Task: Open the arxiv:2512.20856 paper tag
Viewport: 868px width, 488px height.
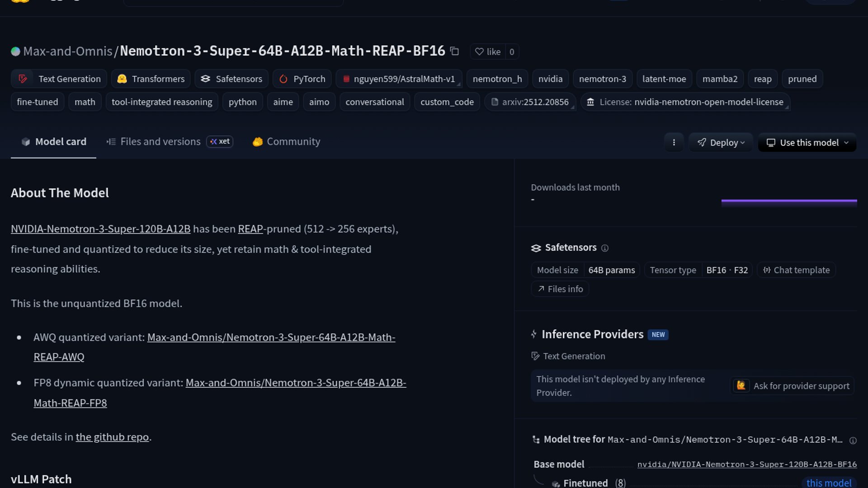Action: 530,102
